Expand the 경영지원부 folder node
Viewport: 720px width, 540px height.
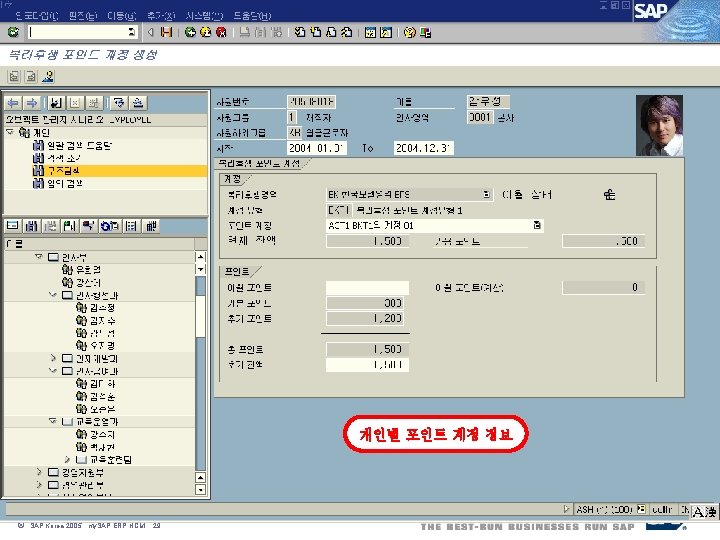[x=39, y=472]
